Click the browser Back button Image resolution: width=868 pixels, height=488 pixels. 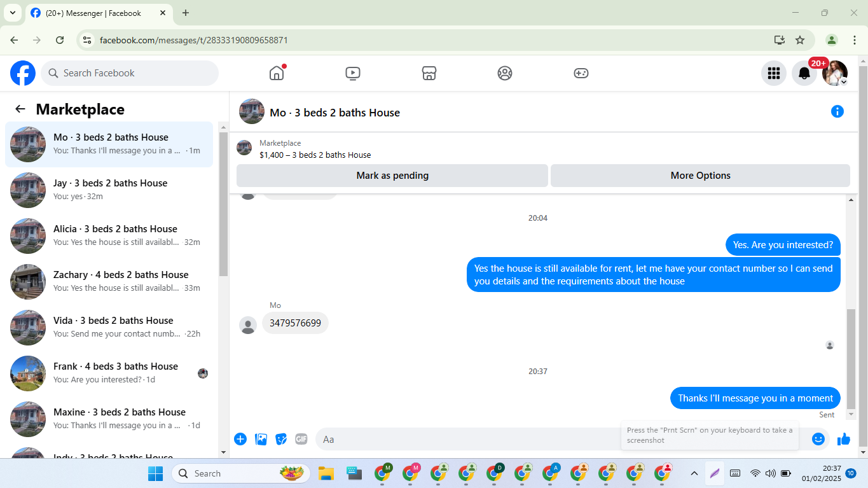[x=14, y=40]
